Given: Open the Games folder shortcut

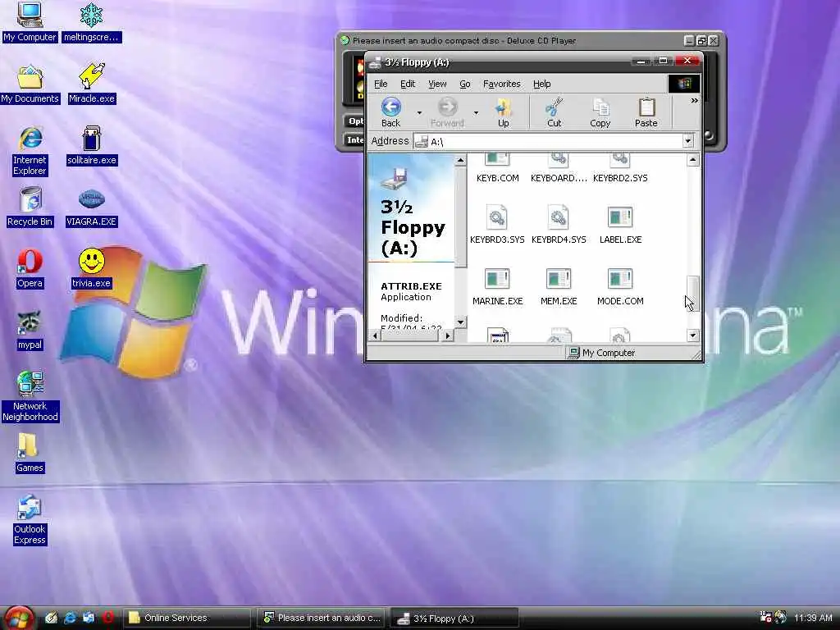Looking at the screenshot, I should point(30,453).
